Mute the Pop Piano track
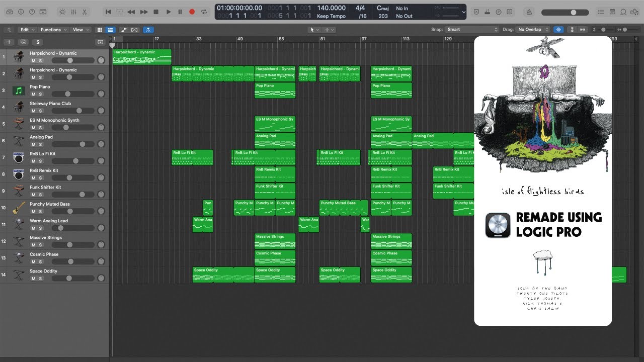The height and width of the screenshot is (362, 644). (x=33, y=94)
